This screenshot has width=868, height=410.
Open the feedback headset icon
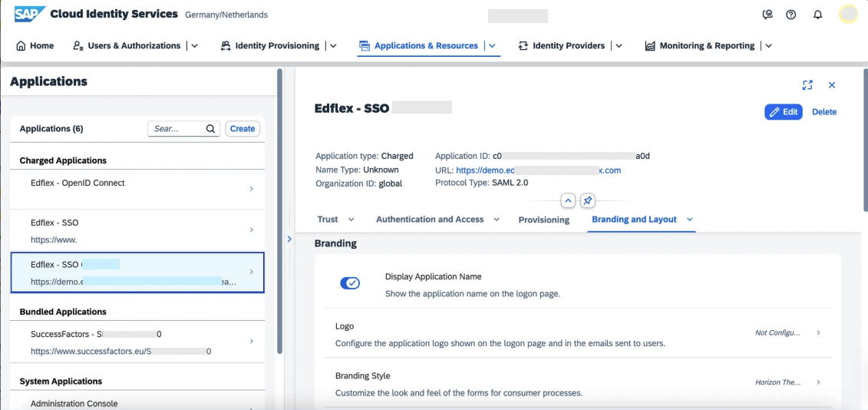(767, 15)
